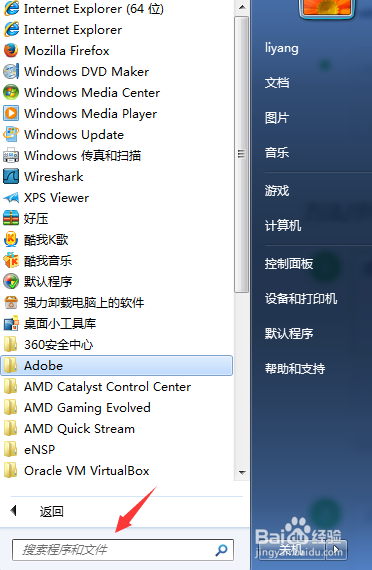This screenshot has height=570, width=372.
Task: Open 游戏 from right pane
Action: [277, 190]
